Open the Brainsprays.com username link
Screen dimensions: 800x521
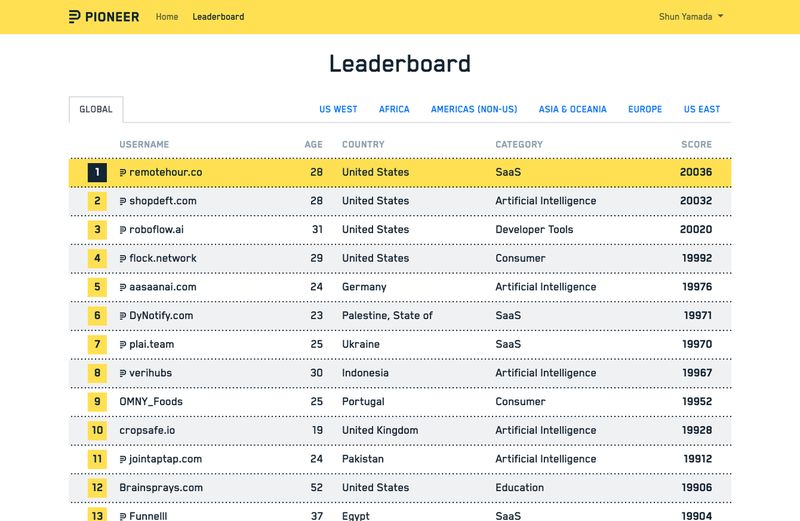pyautogui.click(x=160, y=488)
